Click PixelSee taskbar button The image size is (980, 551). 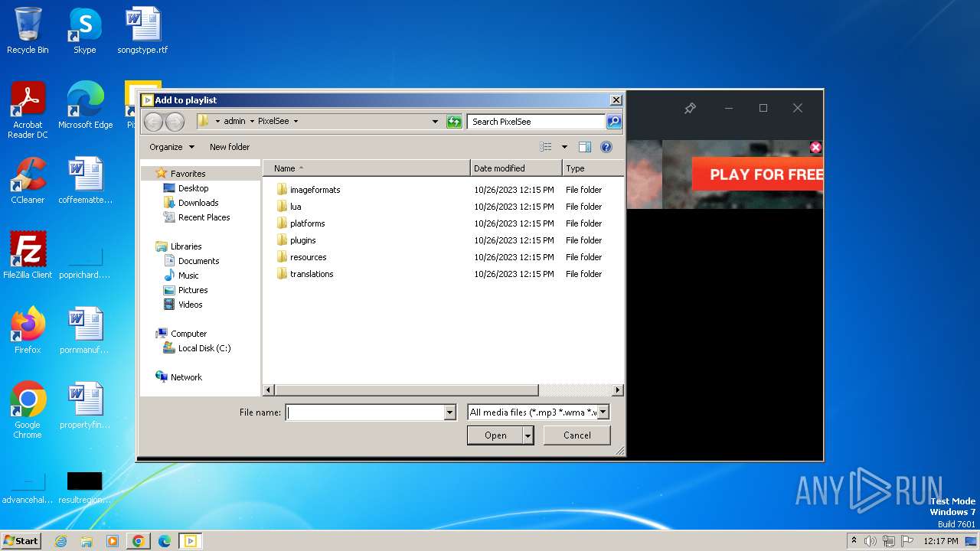(x=190, y=541)
